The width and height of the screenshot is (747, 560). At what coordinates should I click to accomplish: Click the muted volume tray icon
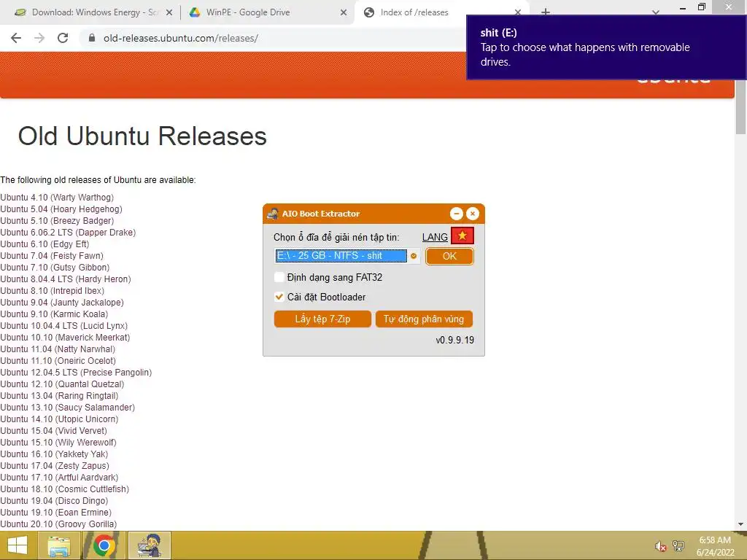660,546
